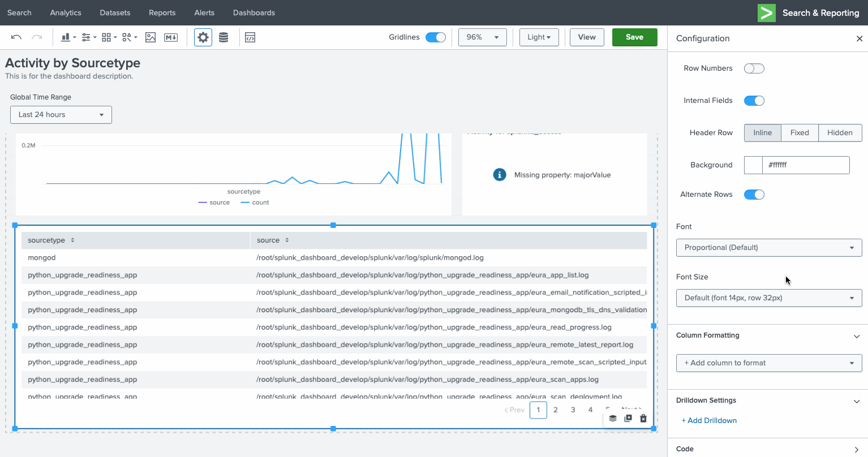Screen dimensions: 868x457
Task: Open the add chart menu icon
Action: pos(68,37)
